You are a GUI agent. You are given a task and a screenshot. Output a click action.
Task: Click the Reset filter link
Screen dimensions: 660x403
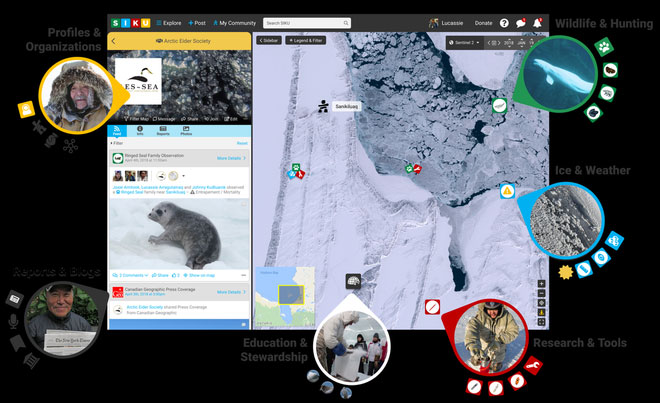pyautogui.click(x=242, y=143)
